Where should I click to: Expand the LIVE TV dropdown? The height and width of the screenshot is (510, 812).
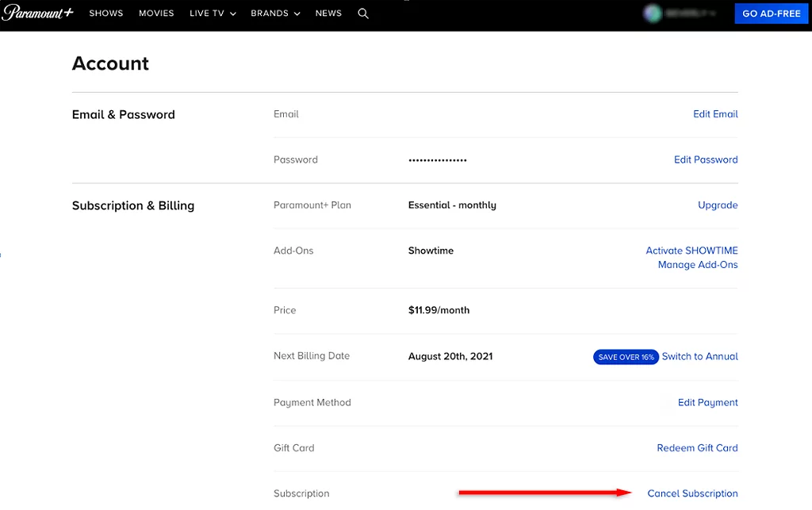coord(213,13)
